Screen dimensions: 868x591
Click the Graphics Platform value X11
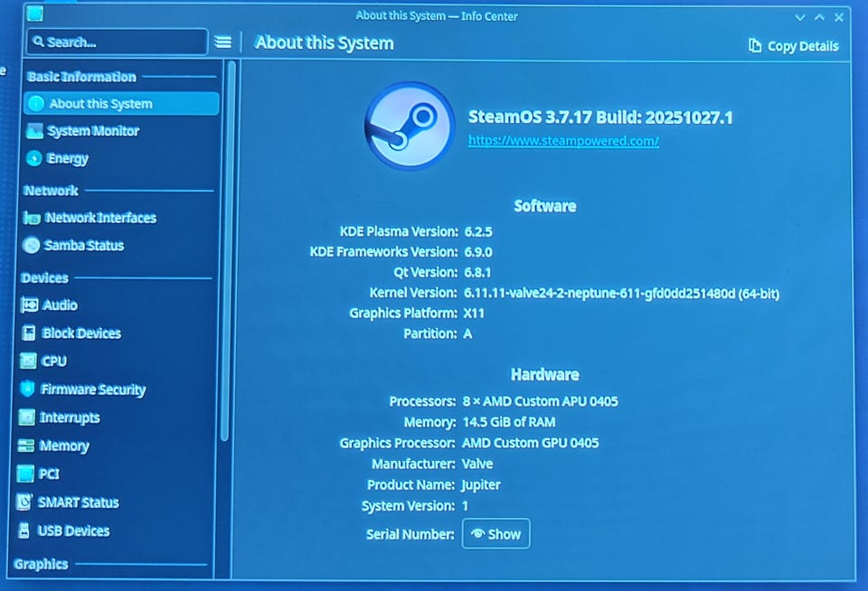(x=474, y=314)
